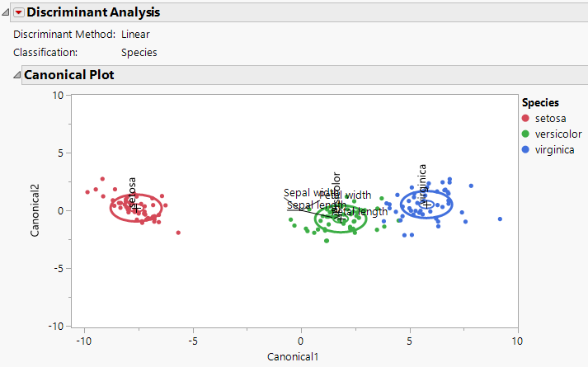588x367 pixels.
Task: Click the lowest red setosa data point
Action: click(178, 233)
